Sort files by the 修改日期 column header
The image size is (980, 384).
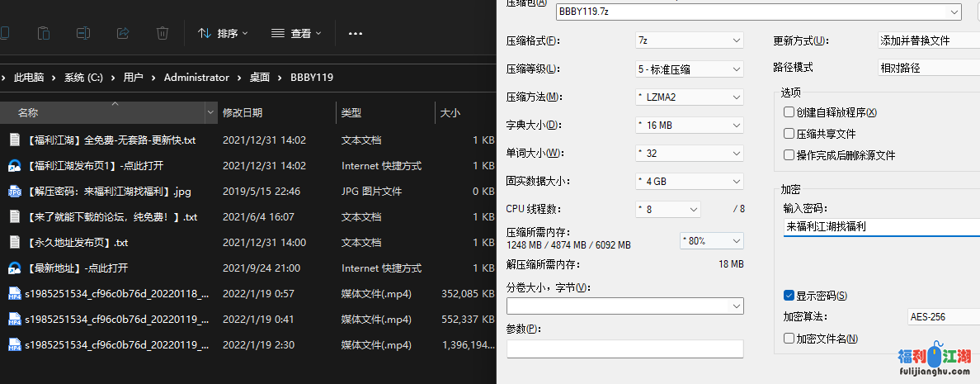coord(243,112)
